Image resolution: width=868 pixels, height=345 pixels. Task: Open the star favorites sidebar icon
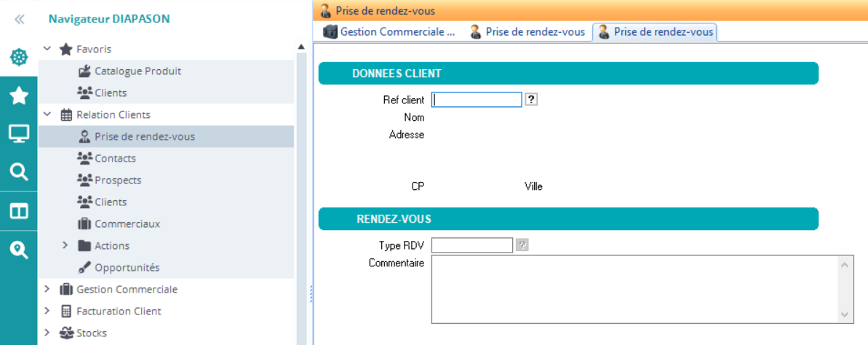19,95
